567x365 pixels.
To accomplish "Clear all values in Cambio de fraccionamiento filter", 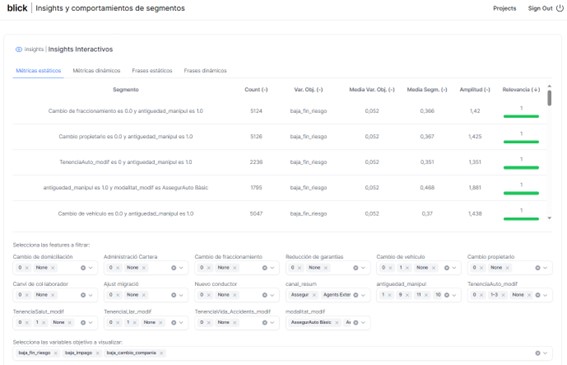I will pos(265,268).
